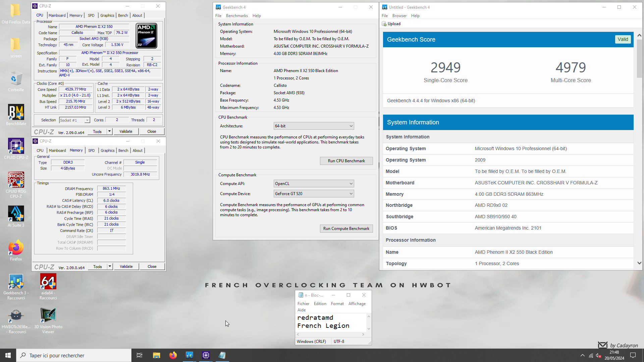Open the Old Firefox Data desktop folder
The image size is (644, 362).
16,13
